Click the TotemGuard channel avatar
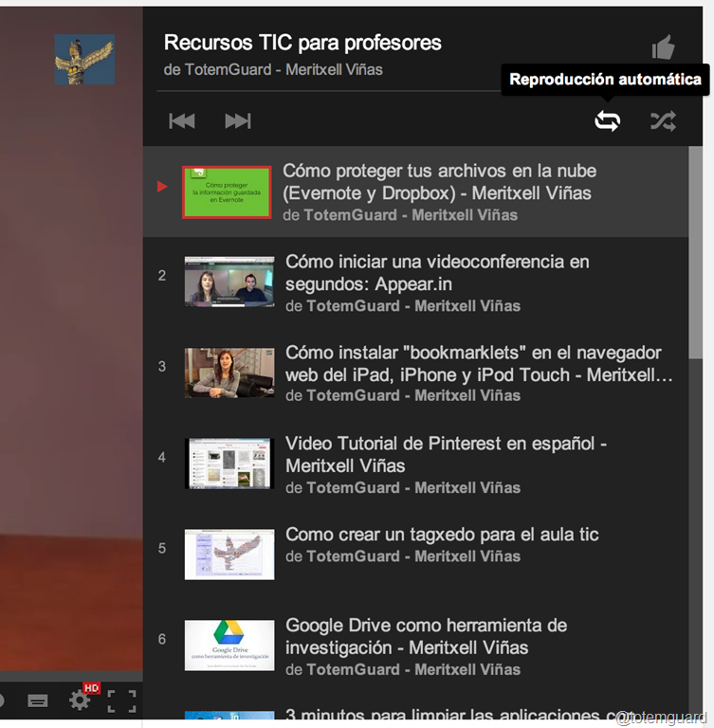The height and width of the screenshot is (728, 714). point(84,60)
